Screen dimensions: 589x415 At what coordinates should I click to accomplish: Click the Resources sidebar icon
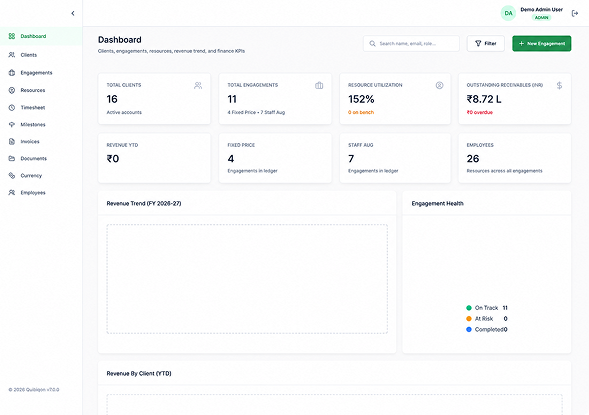(12, 90)
